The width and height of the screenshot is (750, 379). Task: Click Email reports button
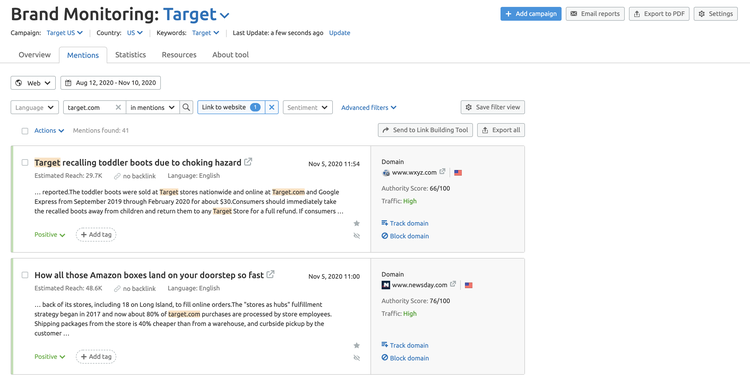[595, 14]
